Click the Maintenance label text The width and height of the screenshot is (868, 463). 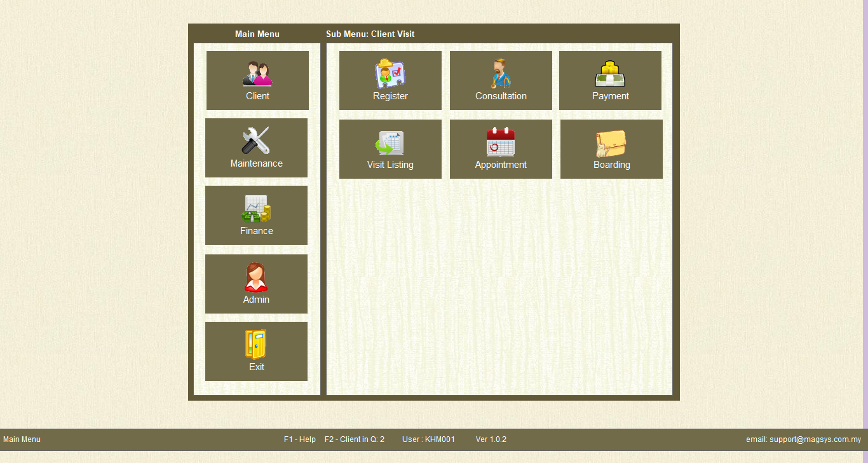(256, 163)
